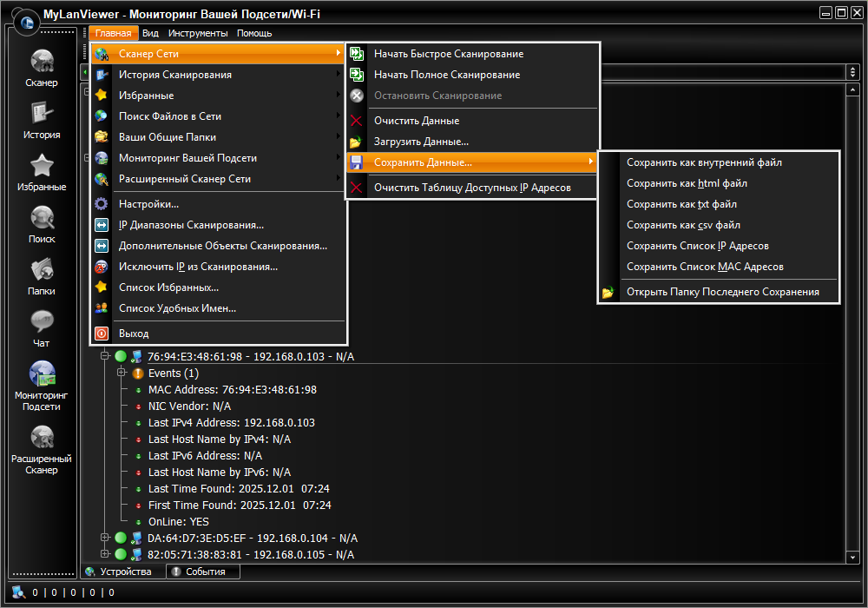Open Избранные star icon in sidebar

42,166
